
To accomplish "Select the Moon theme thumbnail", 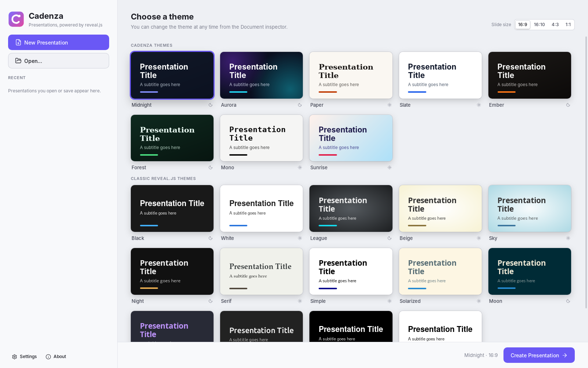I will pos(530,271).
